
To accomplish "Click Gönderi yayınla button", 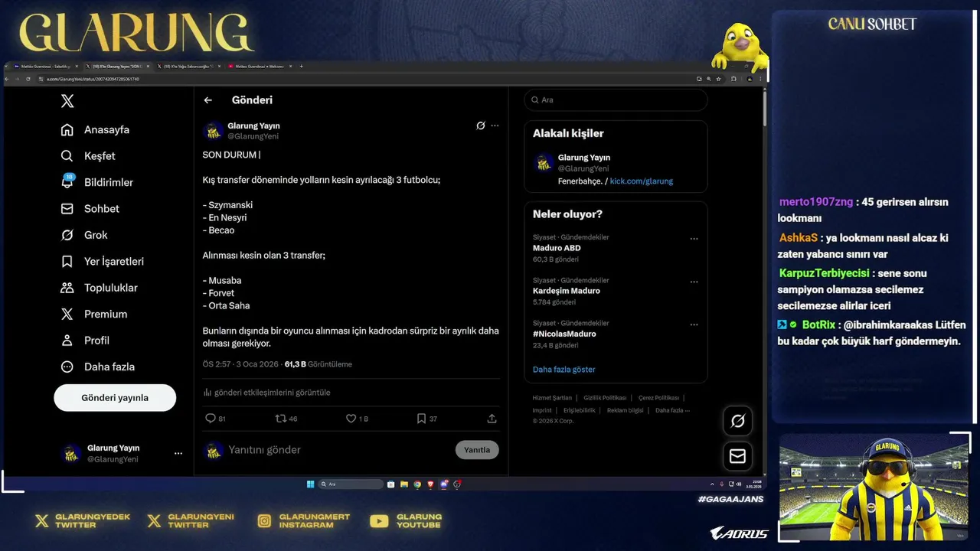I will (115, 398).
